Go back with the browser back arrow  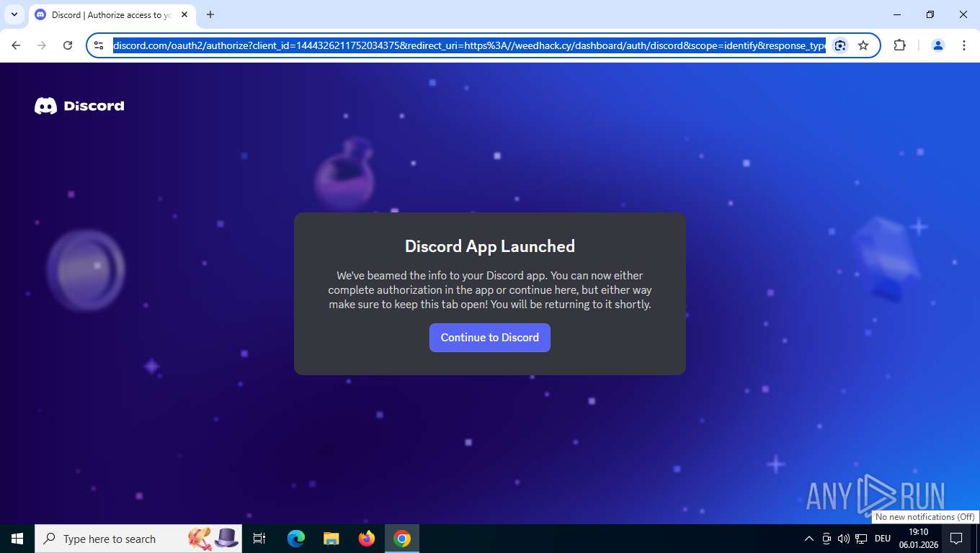(x=16, y=45)
